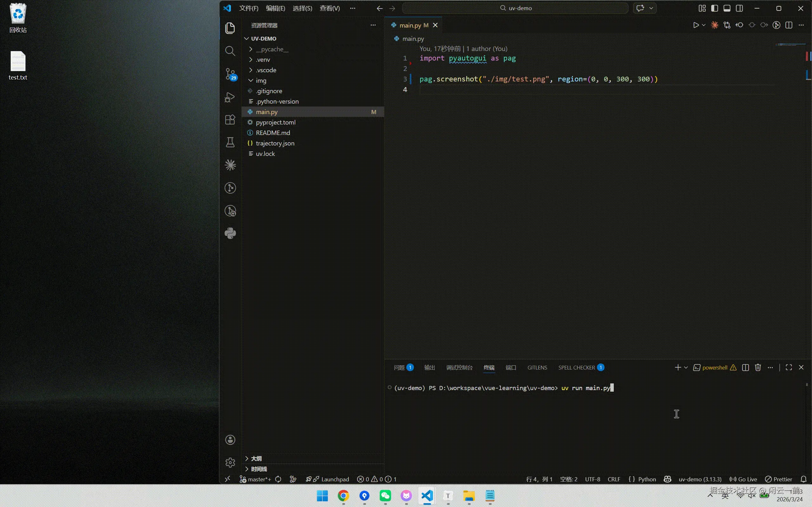Switch to the 问题 problems tab
Screen dimensions: 812x507
tap(399, 368)
